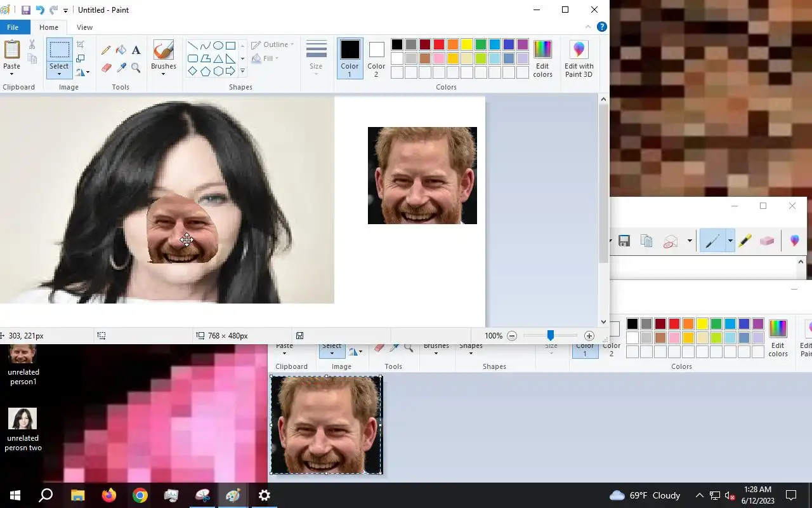Pick the Curve shape

tap(205, 46)
